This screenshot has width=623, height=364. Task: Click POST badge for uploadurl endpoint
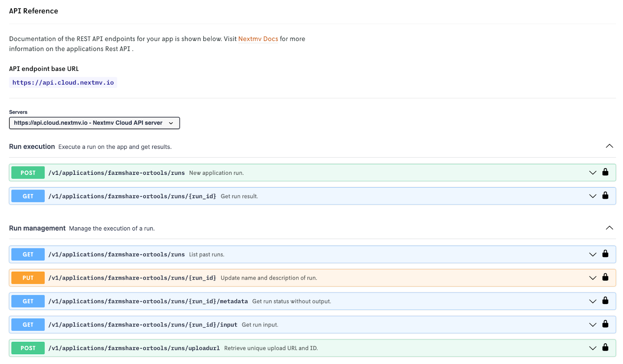28,348
